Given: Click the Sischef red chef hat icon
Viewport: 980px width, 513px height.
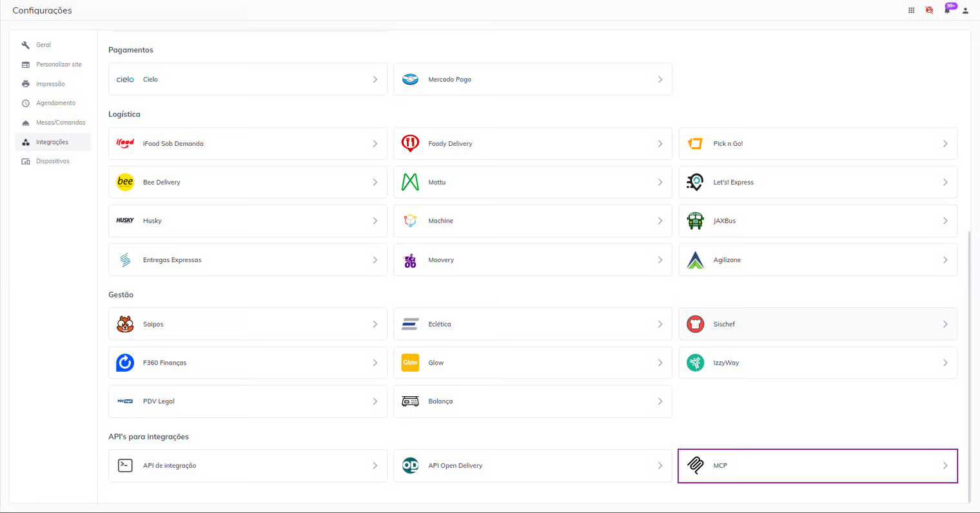Looking at the screenshot, I should click(695, 324).
